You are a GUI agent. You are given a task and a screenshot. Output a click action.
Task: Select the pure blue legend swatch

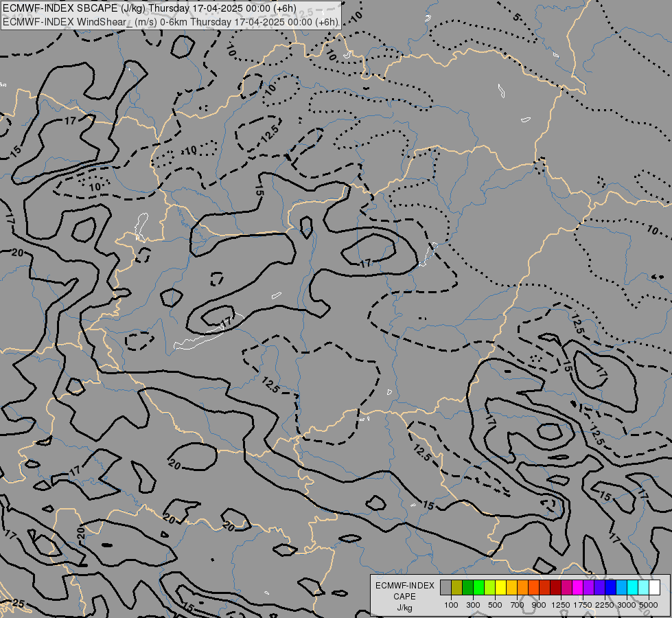pyautogui.click(x=610, y=587)
